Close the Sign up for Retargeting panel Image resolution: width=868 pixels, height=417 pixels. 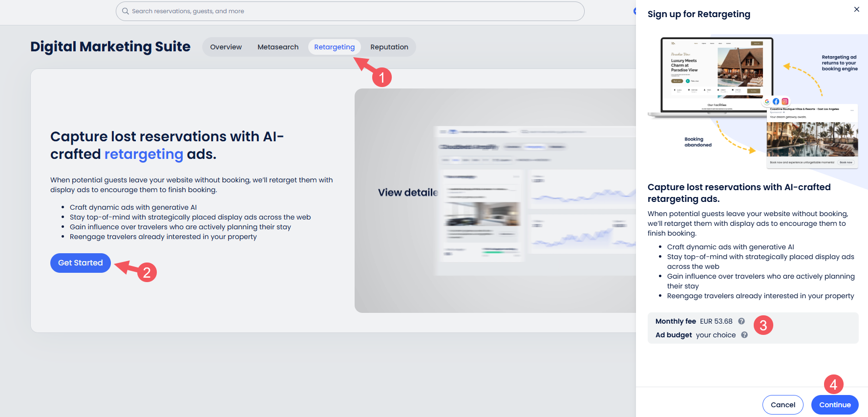[856, 9]
